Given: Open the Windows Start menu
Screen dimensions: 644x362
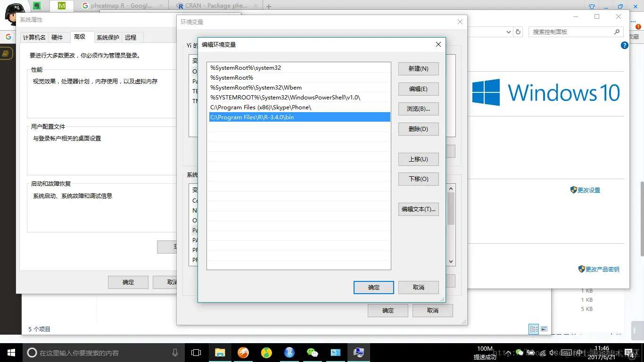Looking at the screenshot, I should click(x=11, y=353).
